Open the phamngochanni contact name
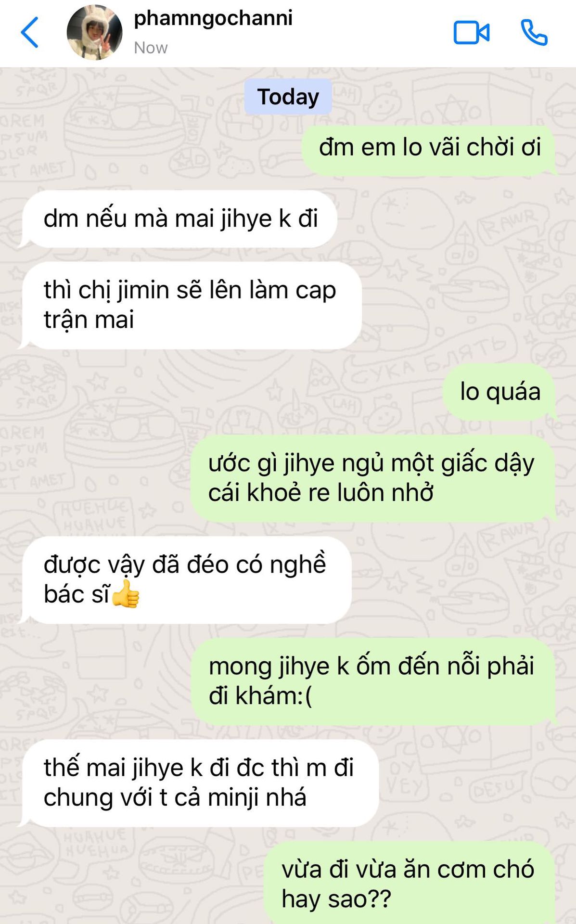 click(213, 18)
